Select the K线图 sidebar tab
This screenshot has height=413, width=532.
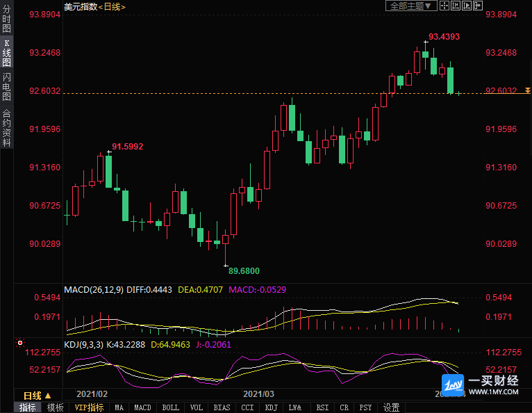[x=6, y=53]
